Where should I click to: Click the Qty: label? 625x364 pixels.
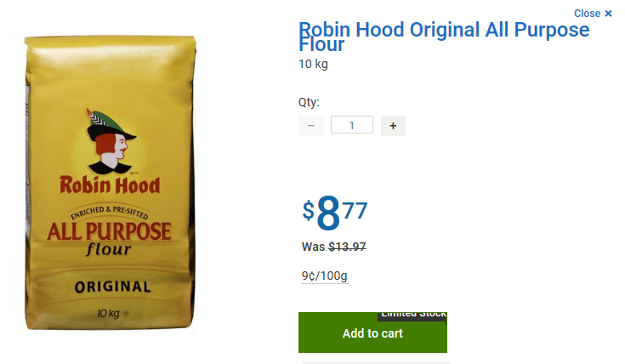coord(309,102)
